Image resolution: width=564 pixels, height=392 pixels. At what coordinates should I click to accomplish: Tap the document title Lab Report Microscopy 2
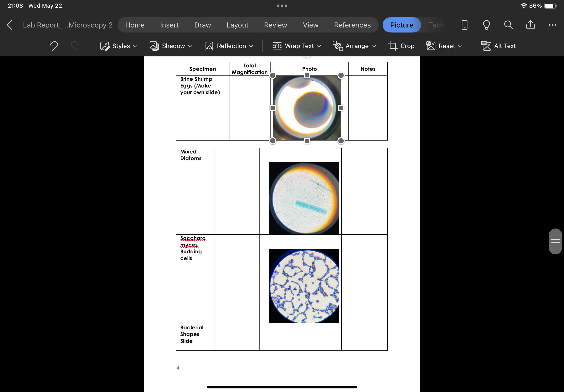pyautogui.click(x=68, y=25)
